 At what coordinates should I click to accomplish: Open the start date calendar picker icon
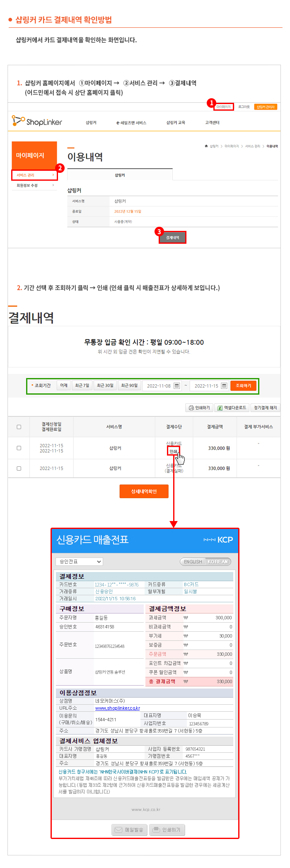176,386
